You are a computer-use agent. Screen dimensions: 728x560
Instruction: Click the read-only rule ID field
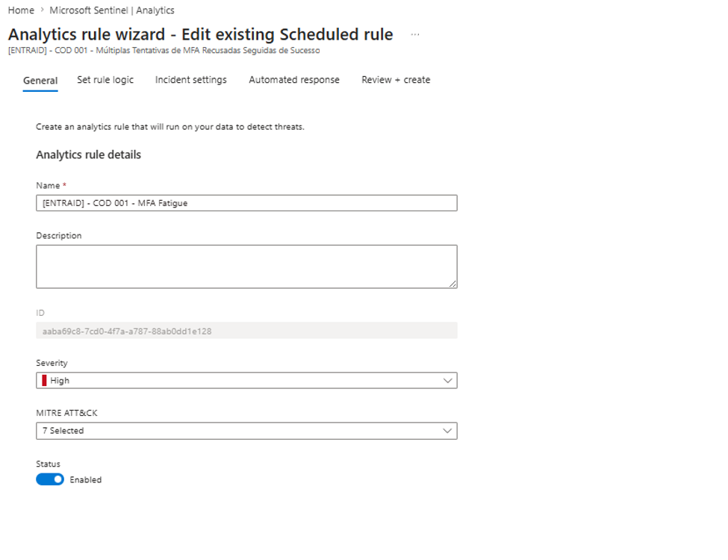[x=246, y=331]
